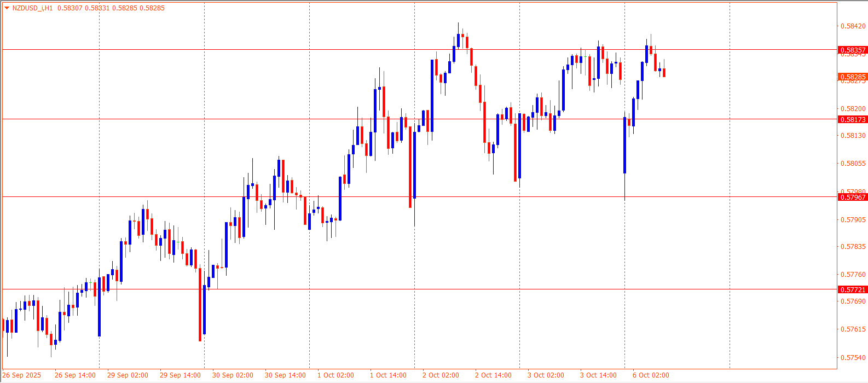Click the 0.58055 price scale label
Viewport: 868px width, 383px height.
pos(853,163)
